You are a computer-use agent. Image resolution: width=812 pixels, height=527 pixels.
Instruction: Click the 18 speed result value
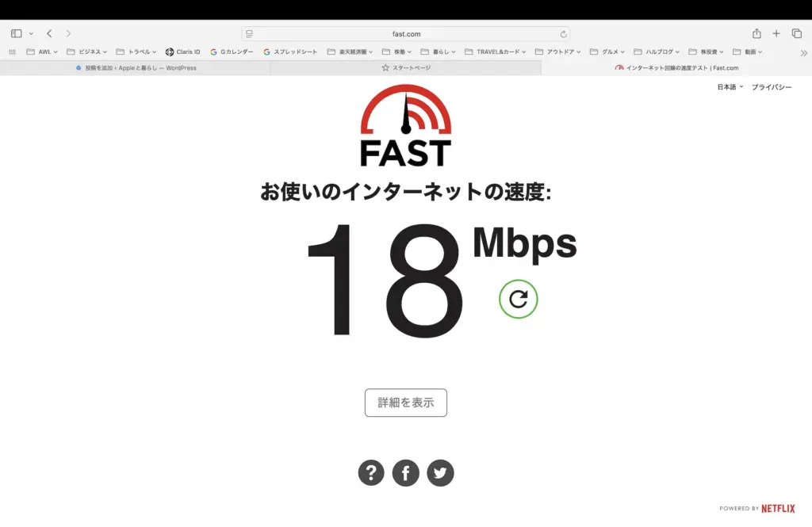point(385,280)
